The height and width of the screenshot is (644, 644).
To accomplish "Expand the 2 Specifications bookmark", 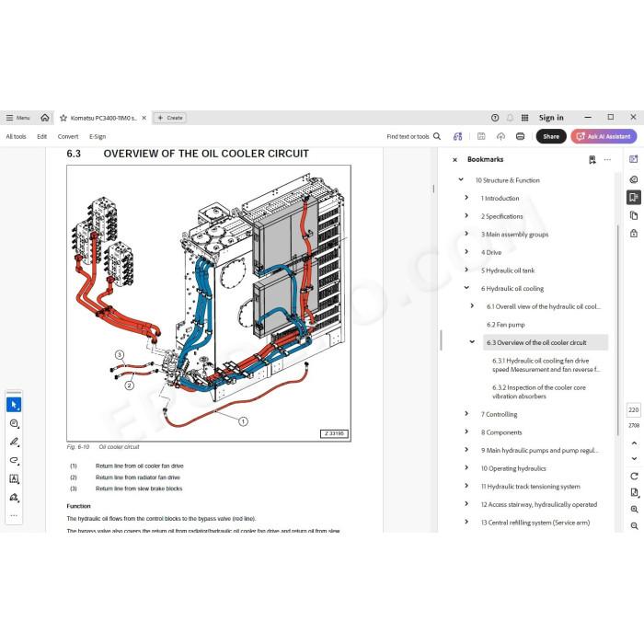I will coord(466,215).
